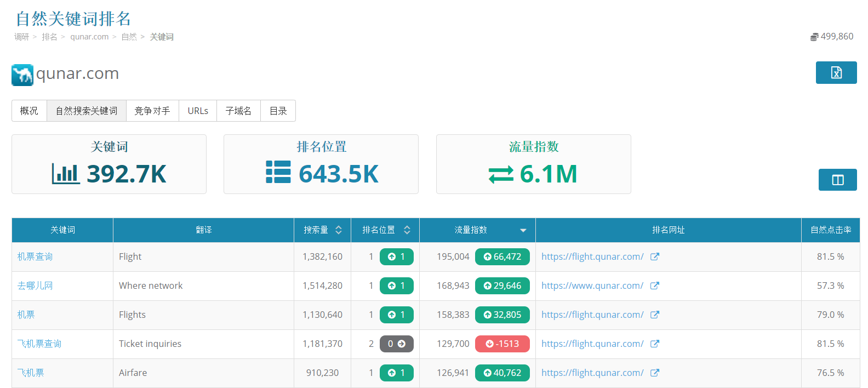Switch to the URLs tab
Image resolution: width=868 pixels, height=388 pixels.
click(198, 111)
